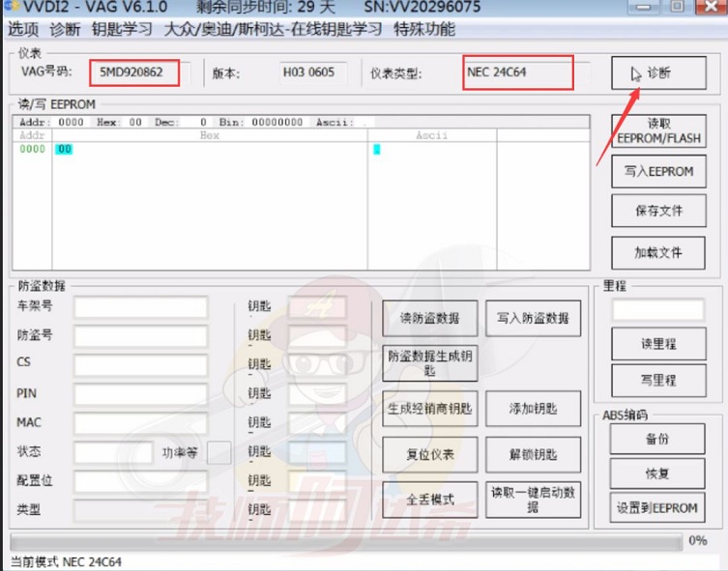
Task: Focus the 车架号 input field
Action: (x=141, y=307)
